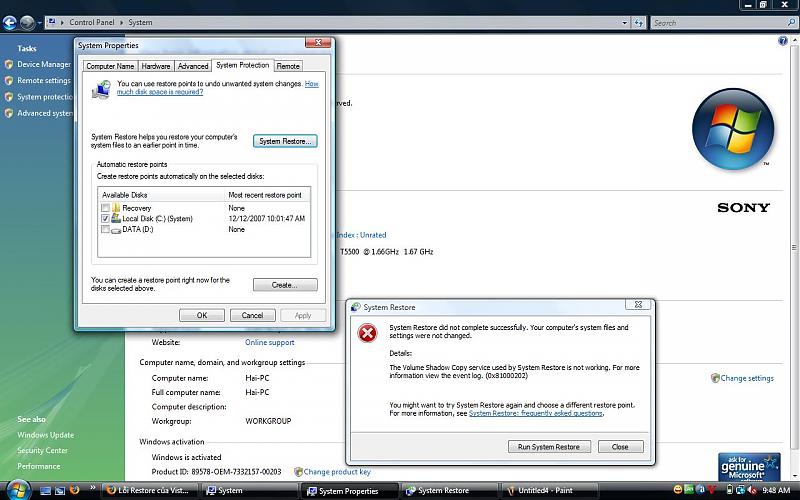Screen dimensions: 800x500
Task: Click the Help question mark icon
Action: (x=782, y=42)
